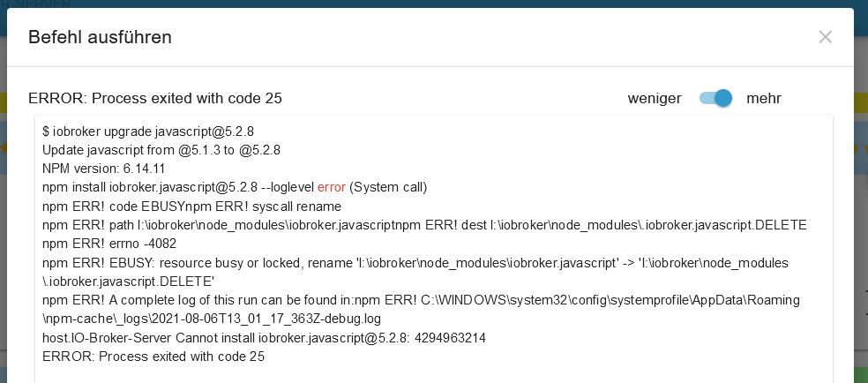The image size is (868, 383).
Task: Click the header error status above the log
Action: coord(155,98)
